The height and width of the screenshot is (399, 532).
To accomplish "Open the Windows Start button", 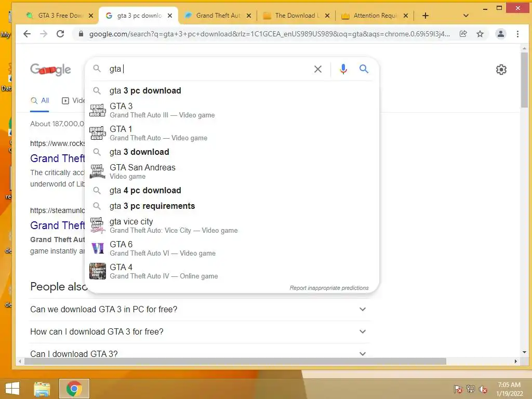I will (12, 389).
